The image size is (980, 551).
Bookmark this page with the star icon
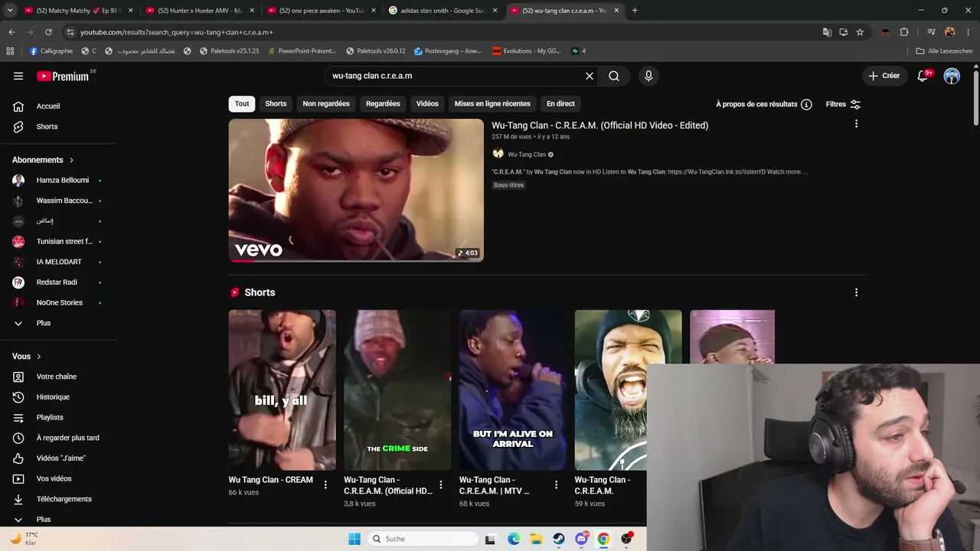(860, 32)
